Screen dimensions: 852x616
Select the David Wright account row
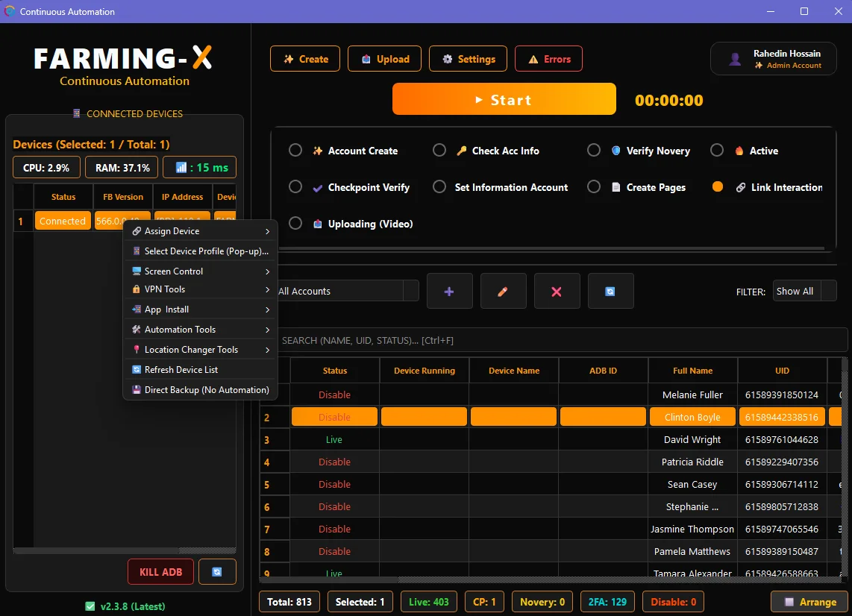(551, 439)
